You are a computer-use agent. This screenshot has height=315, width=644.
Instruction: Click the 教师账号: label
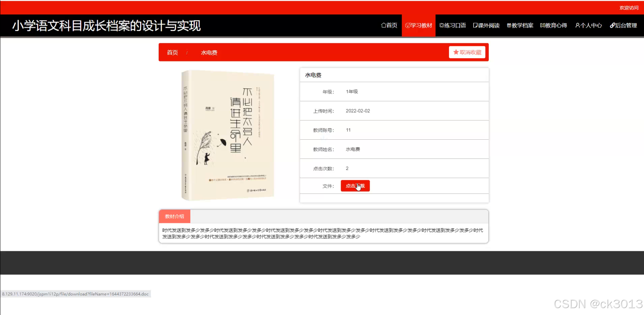[x=324, y=130]
